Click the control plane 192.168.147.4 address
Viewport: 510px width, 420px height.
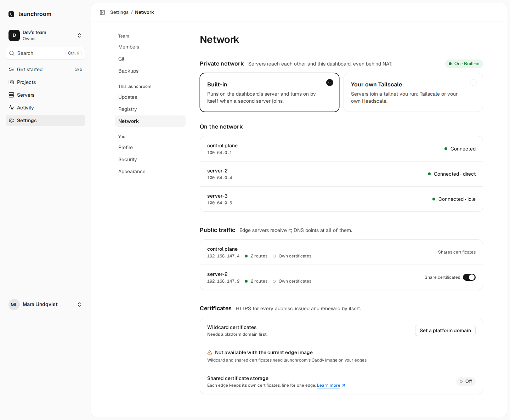tap(223, 256)
